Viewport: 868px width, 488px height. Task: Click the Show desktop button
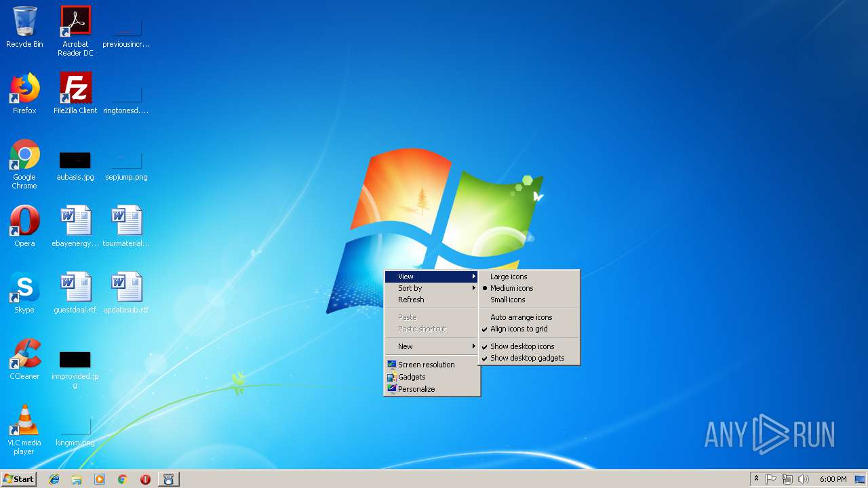860,479
